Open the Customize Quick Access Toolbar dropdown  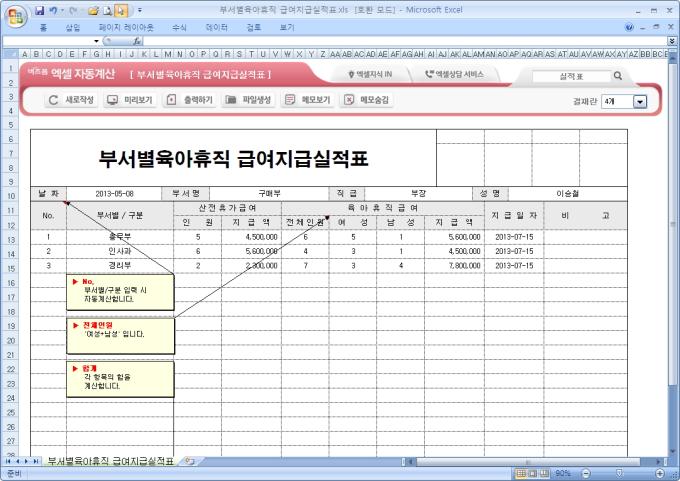click(x=140, y=10)
